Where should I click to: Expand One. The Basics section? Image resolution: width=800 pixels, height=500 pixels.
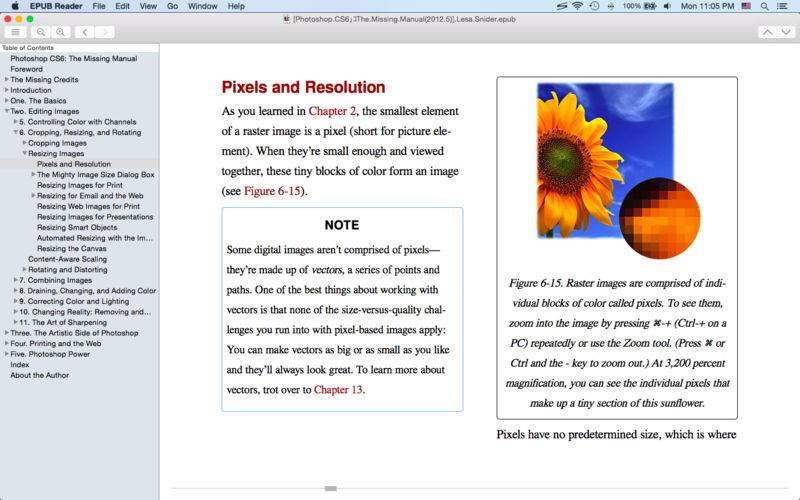point(7,101)
